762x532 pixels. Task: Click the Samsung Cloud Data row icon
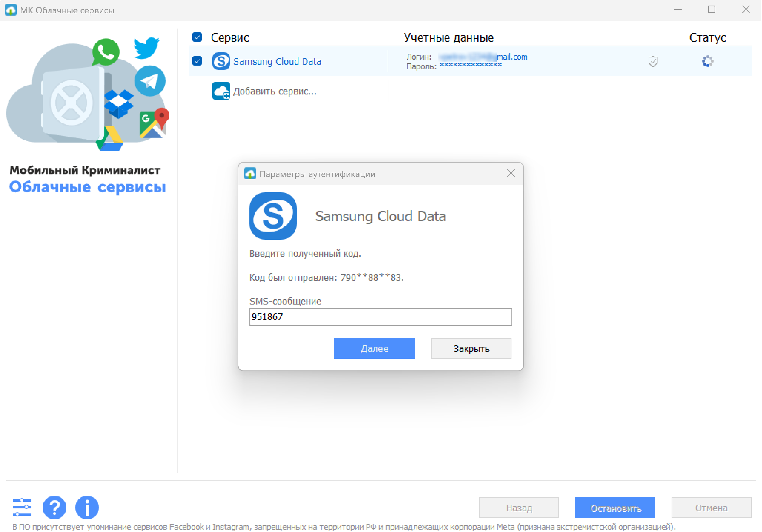(221, 61)
